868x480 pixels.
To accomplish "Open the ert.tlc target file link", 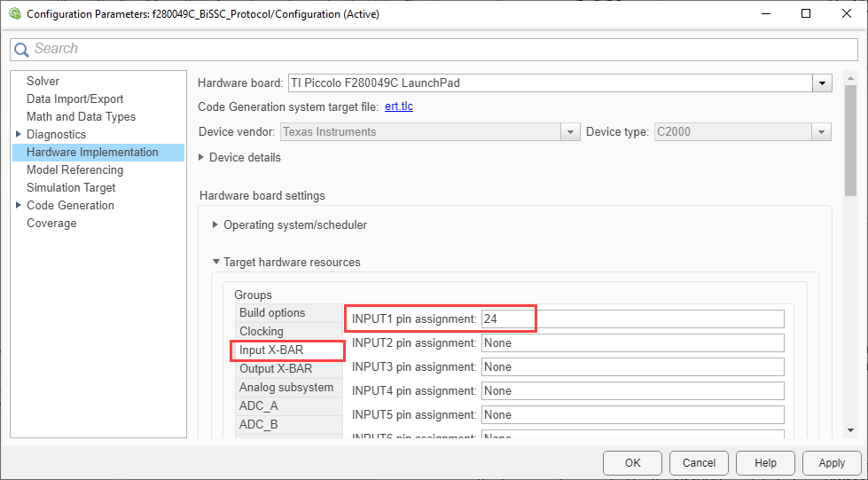I will pos(399,106).
